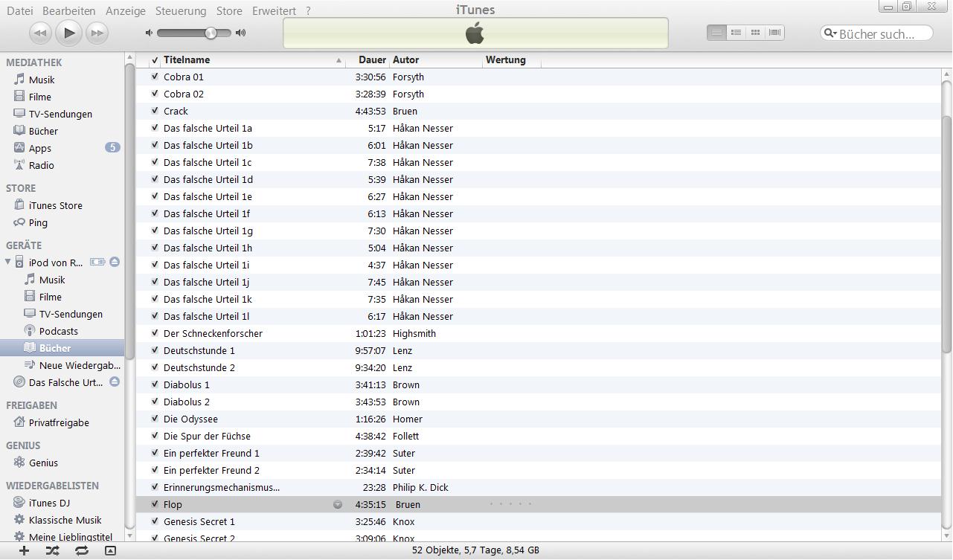Open the Anzeige menu

tap(125, 10)
